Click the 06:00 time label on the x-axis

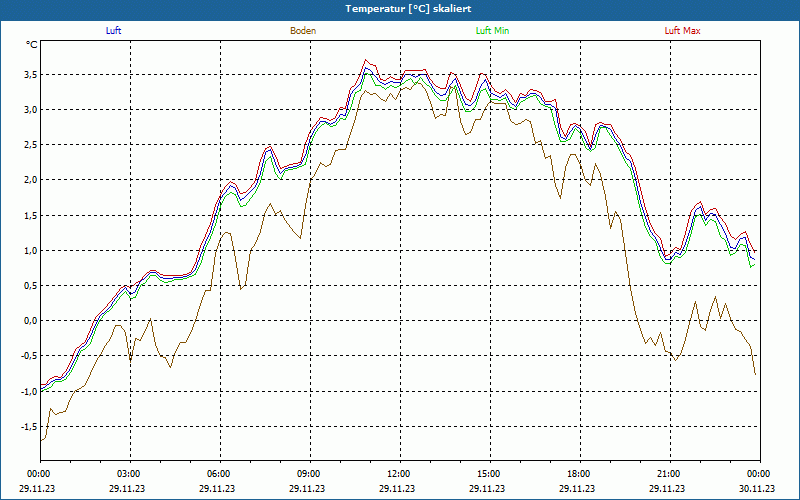pyautogui.click(x=220, y=474)
